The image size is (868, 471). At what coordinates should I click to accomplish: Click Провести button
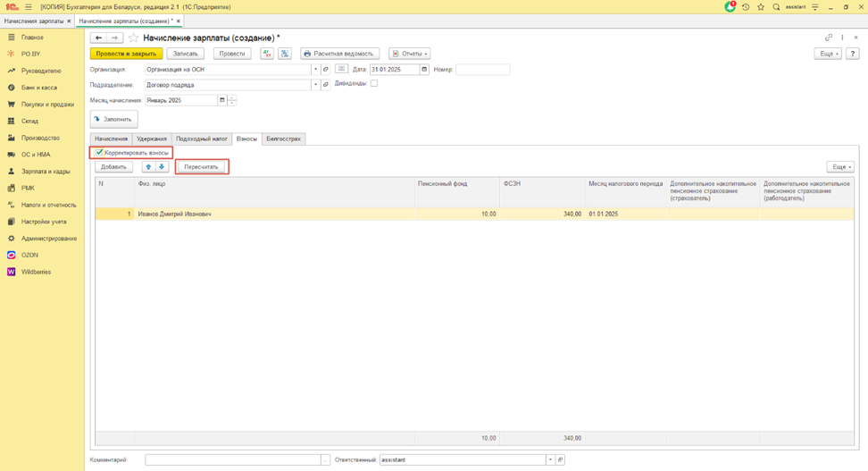click(232, 54)
